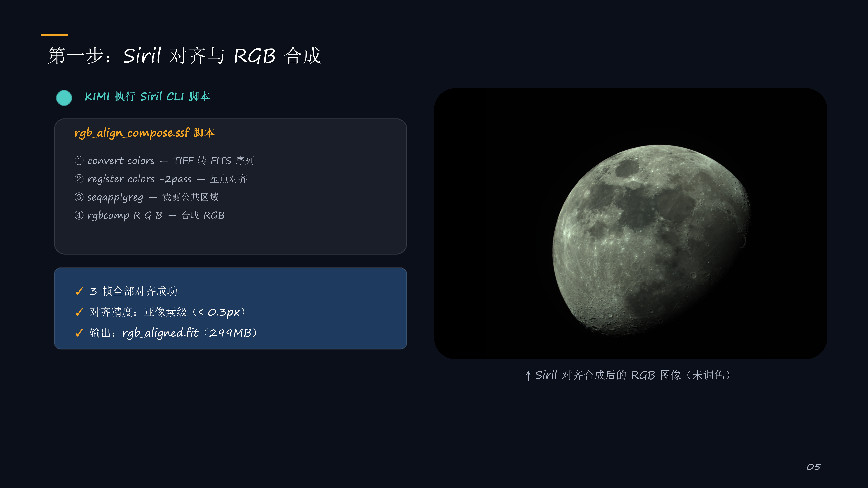Click the slide title 第一步:Siril 对齐与 RGB 合成
This screenshot has height=488, width=868.
[184, 56]
